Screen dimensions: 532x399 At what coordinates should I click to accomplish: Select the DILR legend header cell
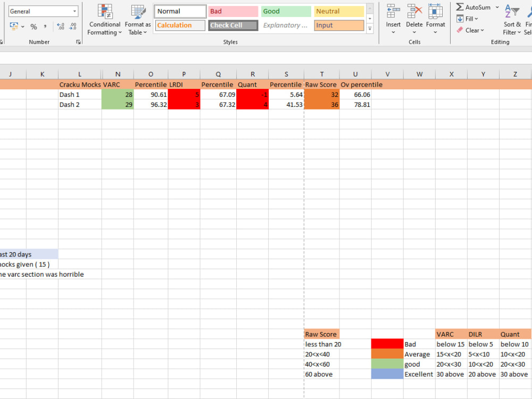pos(483,334)
